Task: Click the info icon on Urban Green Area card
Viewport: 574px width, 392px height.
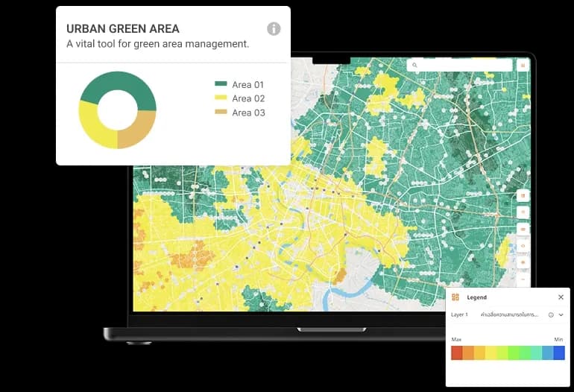Action: [x=274, y=28]
